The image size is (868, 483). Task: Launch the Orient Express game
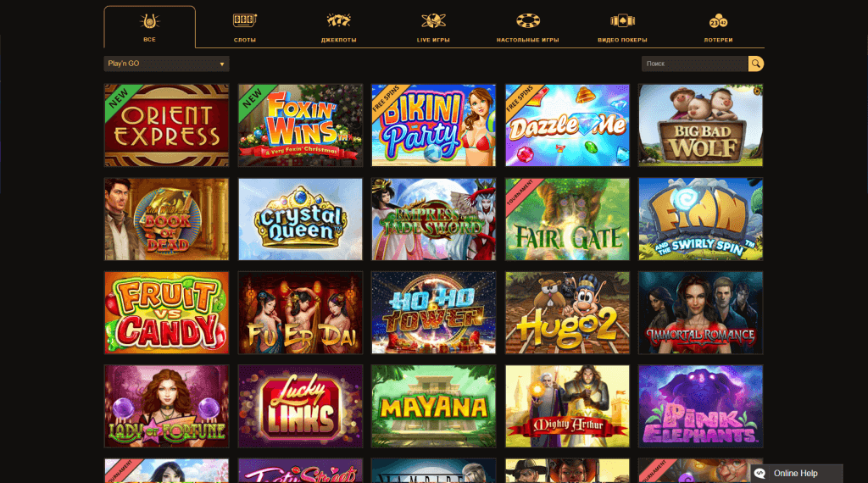pyautogui.click(x=167, y=125)
